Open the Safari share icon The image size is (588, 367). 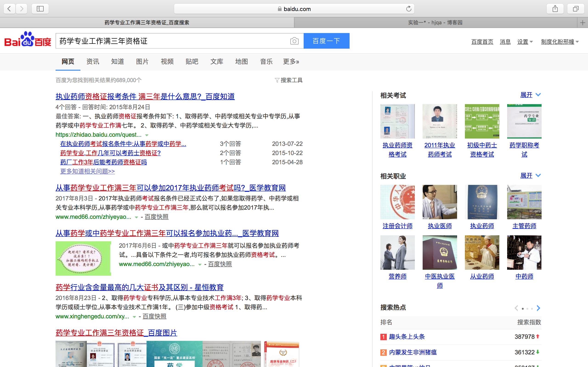click(555, 9)
